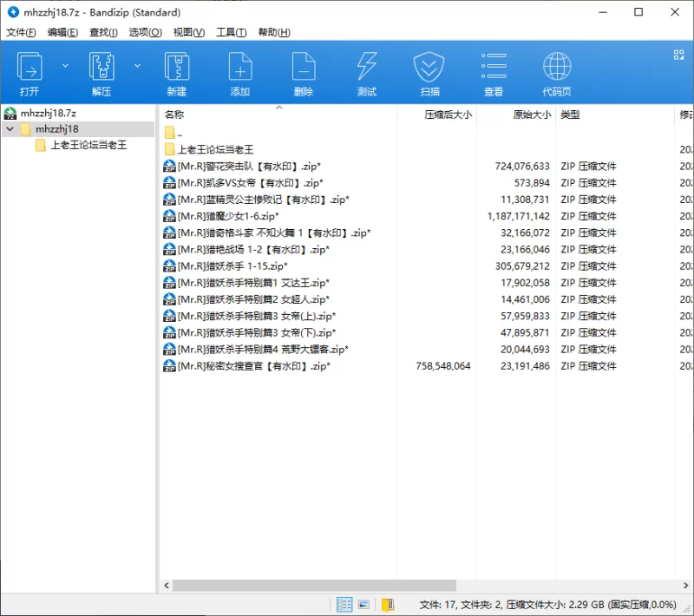Image resolution: width=694 pixels, height=616 pixels.
Task: Click the Bandizip app icon in title bar
Action: tap(13, 12)
